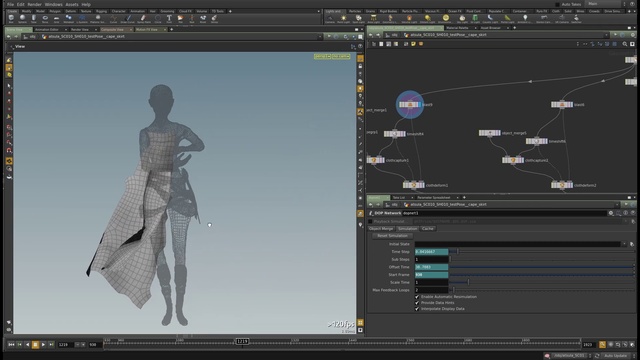Click the Reset Simulation button
Image resolution: width=640 pixels, height=360 pixels.
click(392, 236)
